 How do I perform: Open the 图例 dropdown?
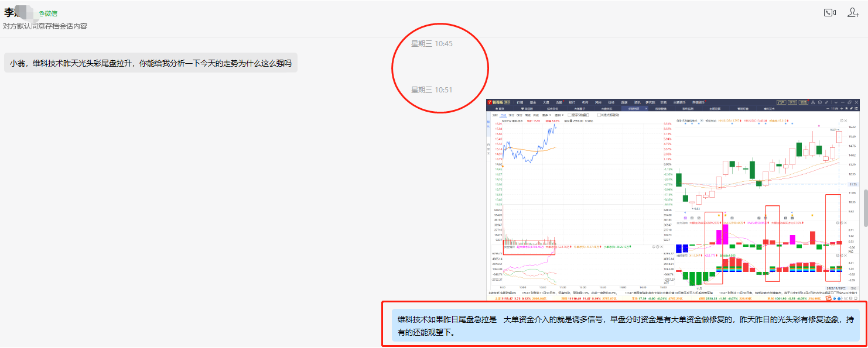point(559,115)
